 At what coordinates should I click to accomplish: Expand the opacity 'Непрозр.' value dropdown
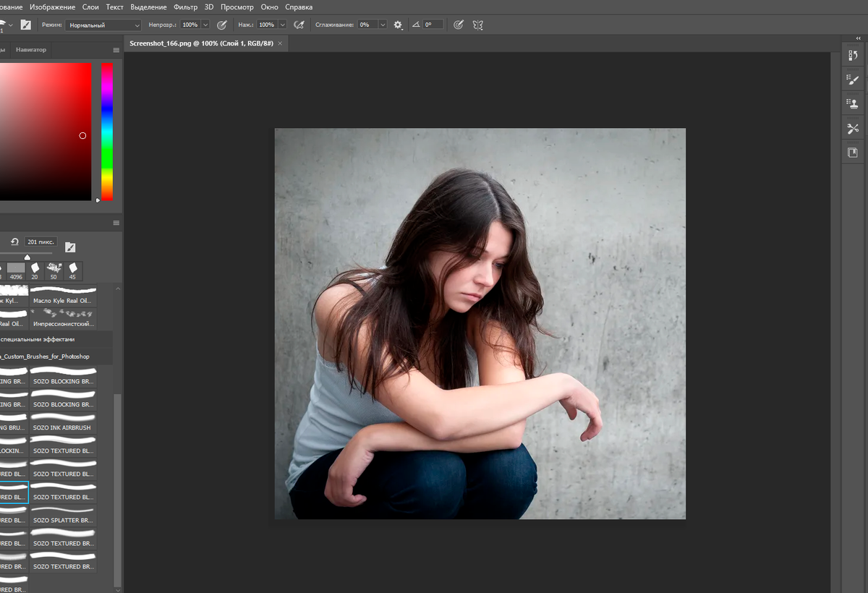[205, 25]
